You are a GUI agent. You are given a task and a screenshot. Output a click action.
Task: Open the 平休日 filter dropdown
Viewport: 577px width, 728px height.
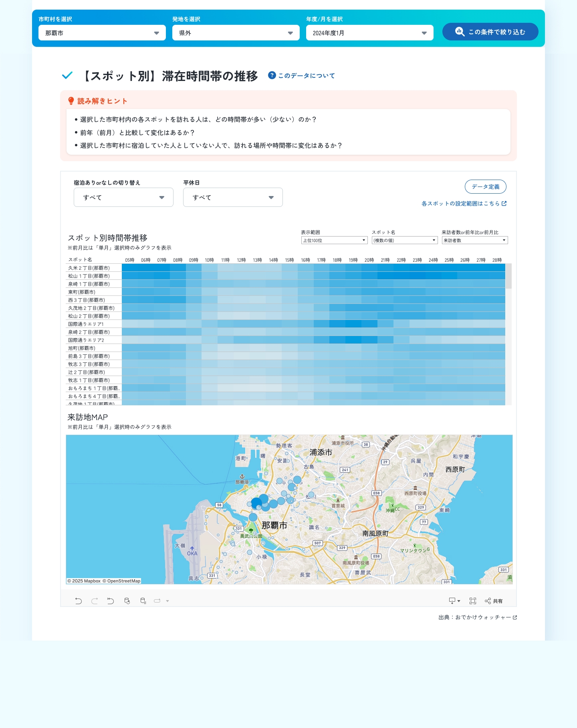point(233,197)
